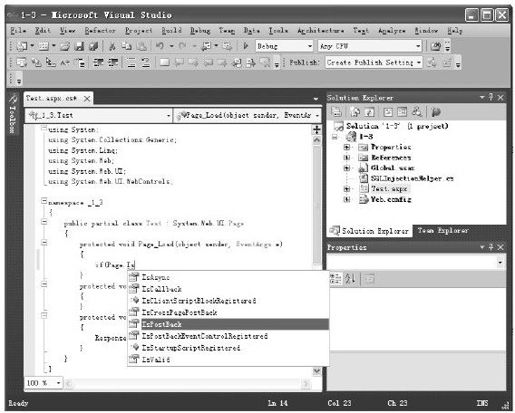Click the Comment Selection toolbar icon
The height and width of the screenshot is (413, 515).
tap(132, 62)
